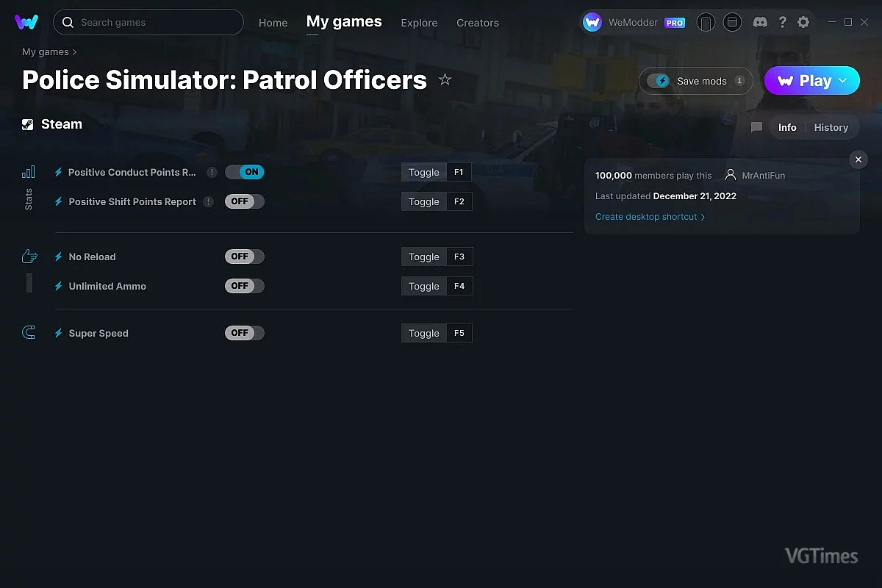This screenshot has height=588, width=882.
Task: Open MrAntiFun author profile
Action: [764, 176]
